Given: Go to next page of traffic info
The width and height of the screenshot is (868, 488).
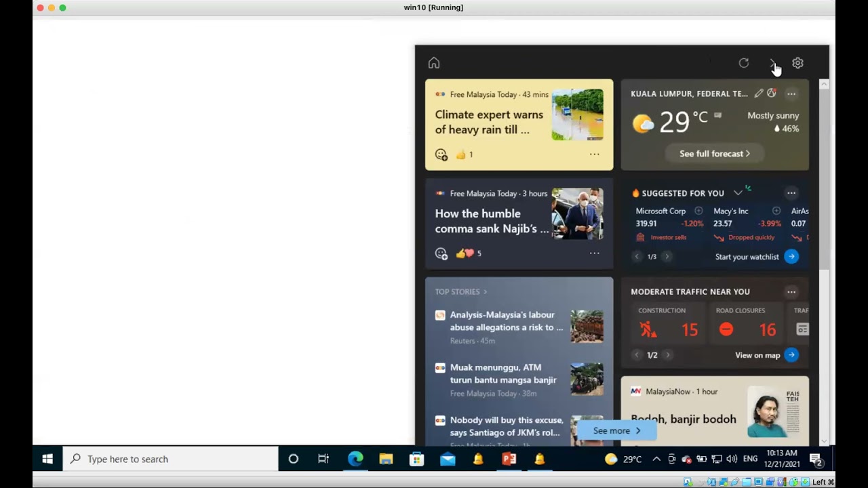Looking at the screenshot, I should pos(668,355).
